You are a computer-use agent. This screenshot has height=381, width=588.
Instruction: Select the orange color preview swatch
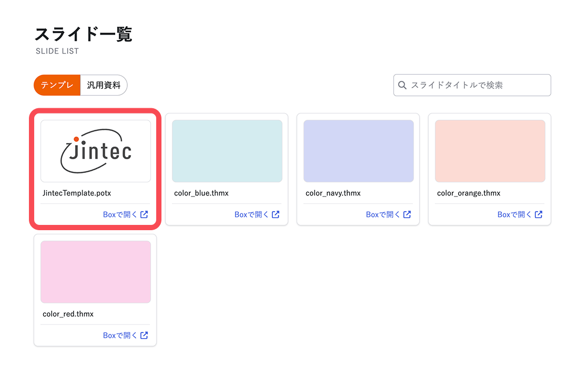click(490, 151)
